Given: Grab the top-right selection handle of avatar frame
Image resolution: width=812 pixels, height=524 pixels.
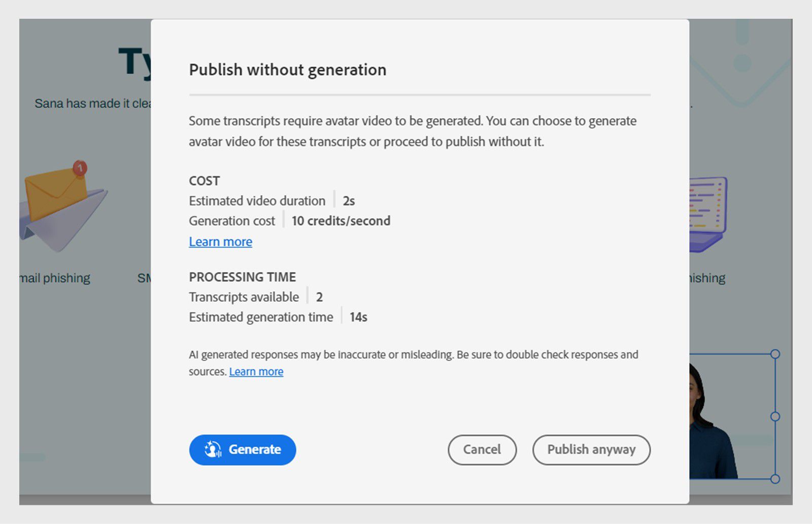Looking at the screenshot, I should click(775, 354).
